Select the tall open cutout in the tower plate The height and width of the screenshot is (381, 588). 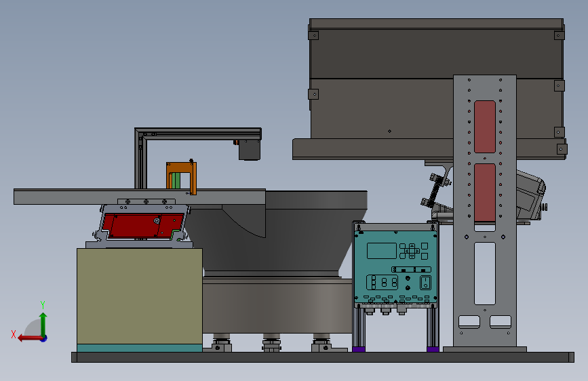[x=484, y=273]
